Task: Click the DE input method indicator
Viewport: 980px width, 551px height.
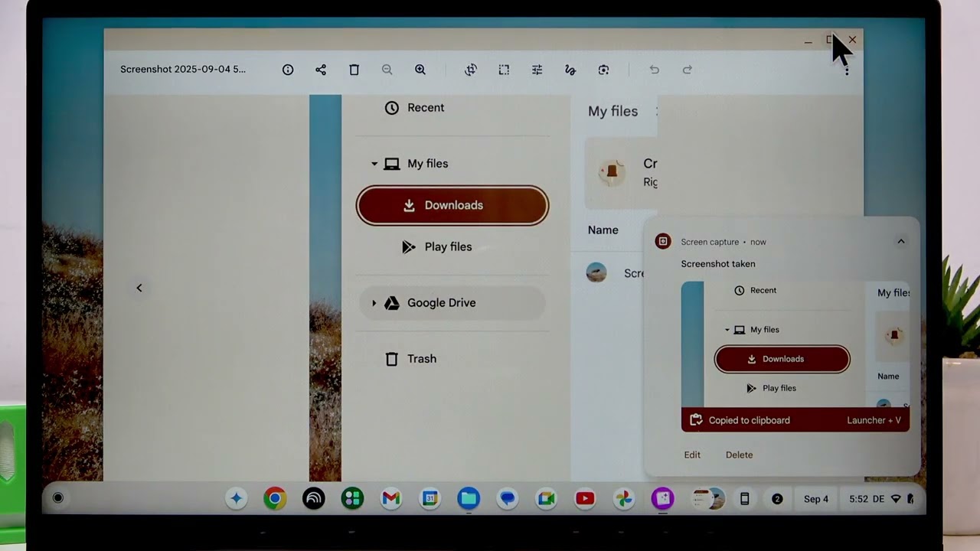Action: coord(878,499)
